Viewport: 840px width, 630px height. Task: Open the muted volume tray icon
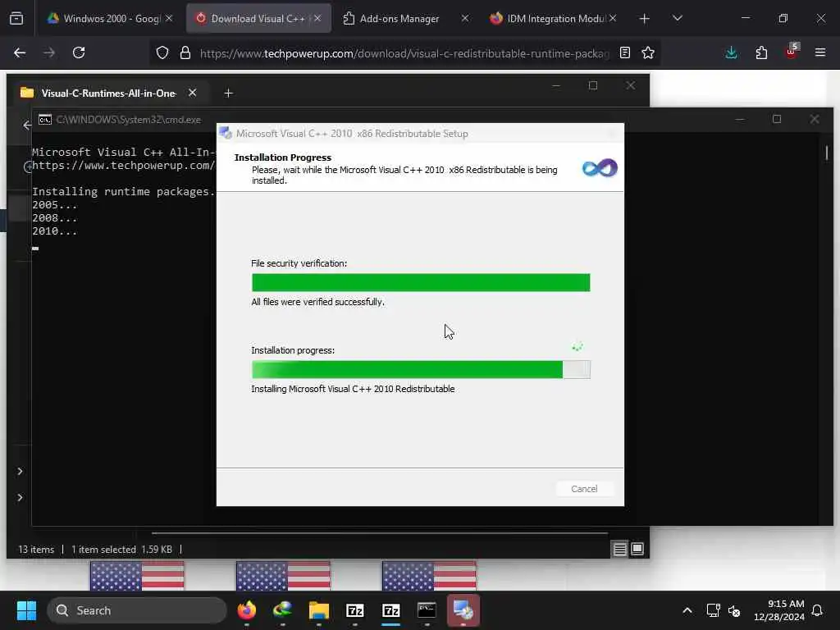734,610
